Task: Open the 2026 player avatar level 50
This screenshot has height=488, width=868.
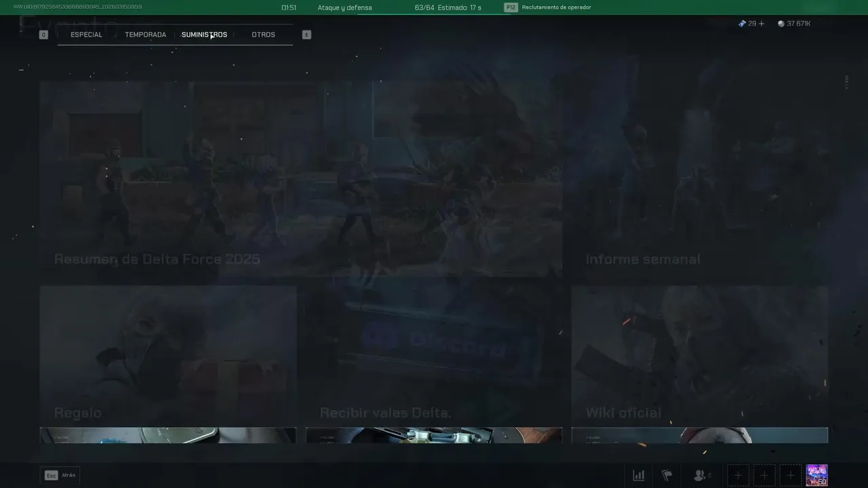Action: 816,475
